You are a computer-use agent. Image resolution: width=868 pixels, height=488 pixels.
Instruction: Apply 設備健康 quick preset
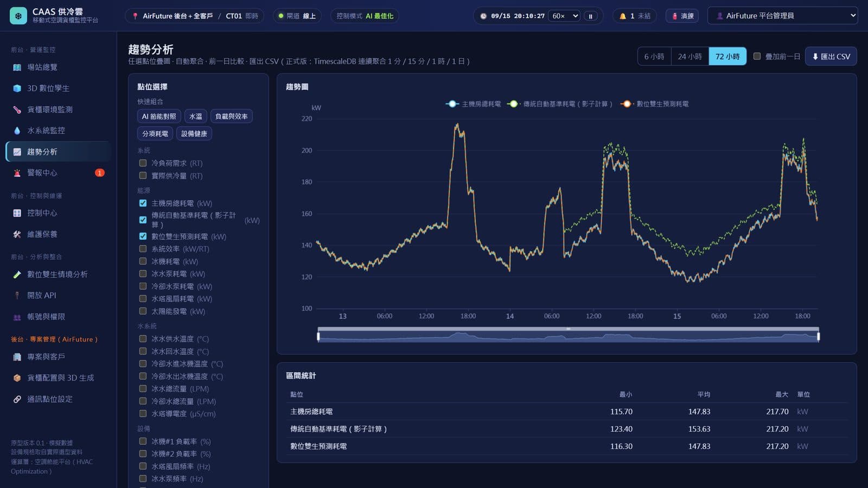194,134
